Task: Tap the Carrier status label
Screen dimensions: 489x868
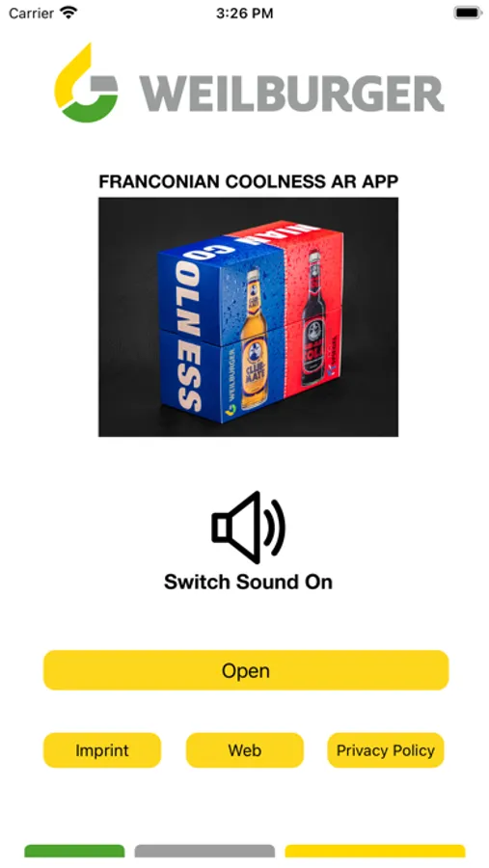Action: coord(32,13)
